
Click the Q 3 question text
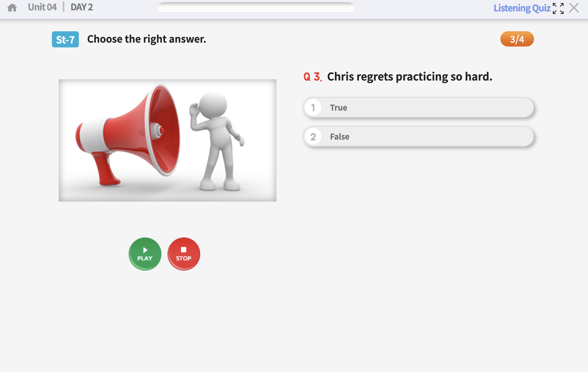[x=397, y=77]
